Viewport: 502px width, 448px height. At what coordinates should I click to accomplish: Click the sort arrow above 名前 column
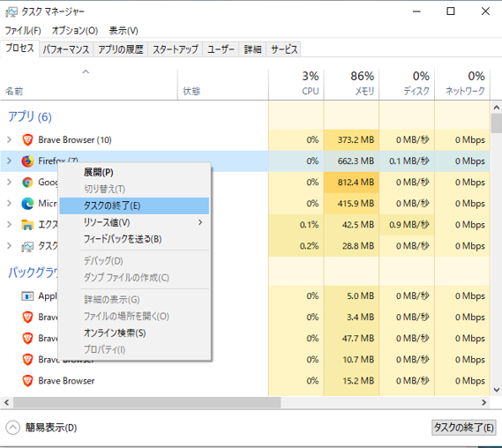[x=86, y=71]
